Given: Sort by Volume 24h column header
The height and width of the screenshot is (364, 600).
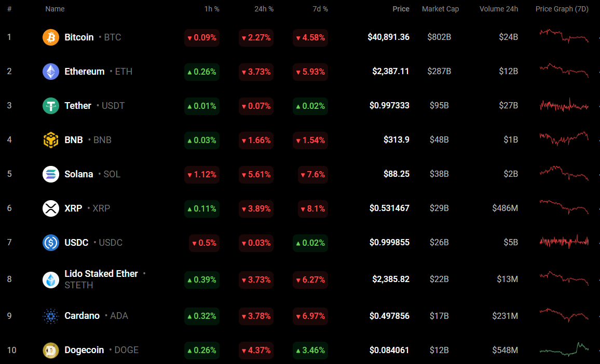Looking at the screenshot, I should tap(498, 9).
